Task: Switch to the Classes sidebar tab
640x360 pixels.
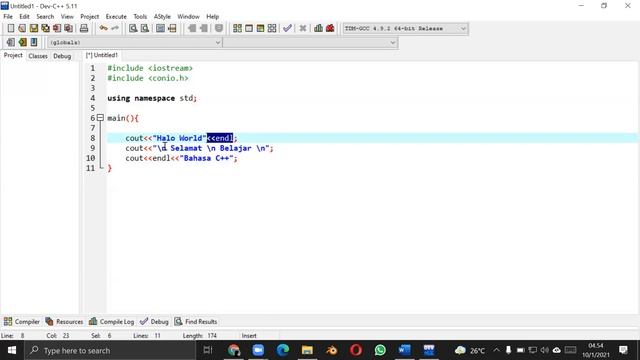Action: click(38, 56)
